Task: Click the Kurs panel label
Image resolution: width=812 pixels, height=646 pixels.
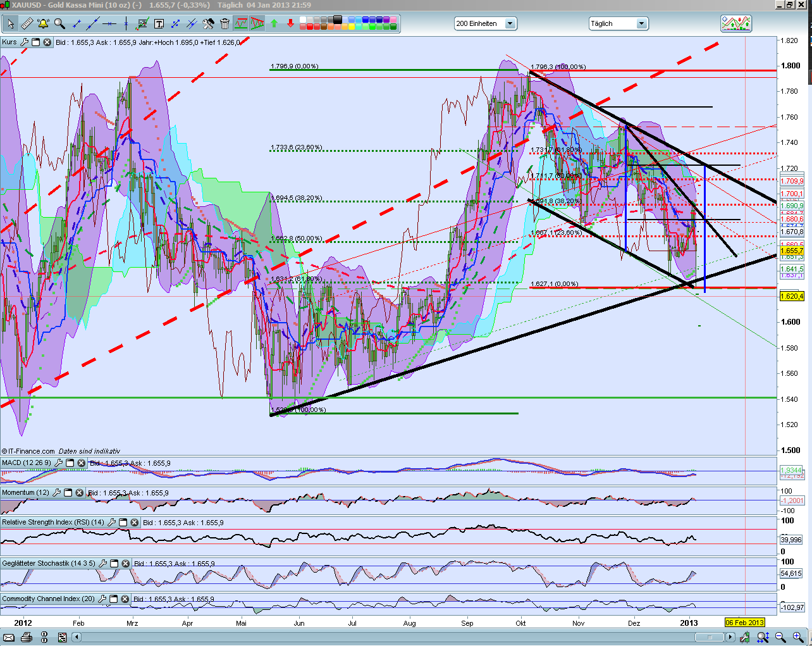Action: click(x=9, y=42)
